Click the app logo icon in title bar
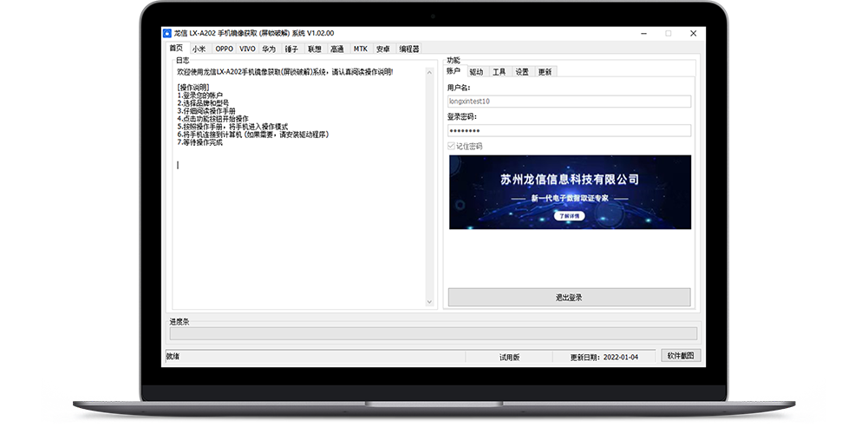The width and height of the screenshot is (868, 434). [x=168, y=33]
